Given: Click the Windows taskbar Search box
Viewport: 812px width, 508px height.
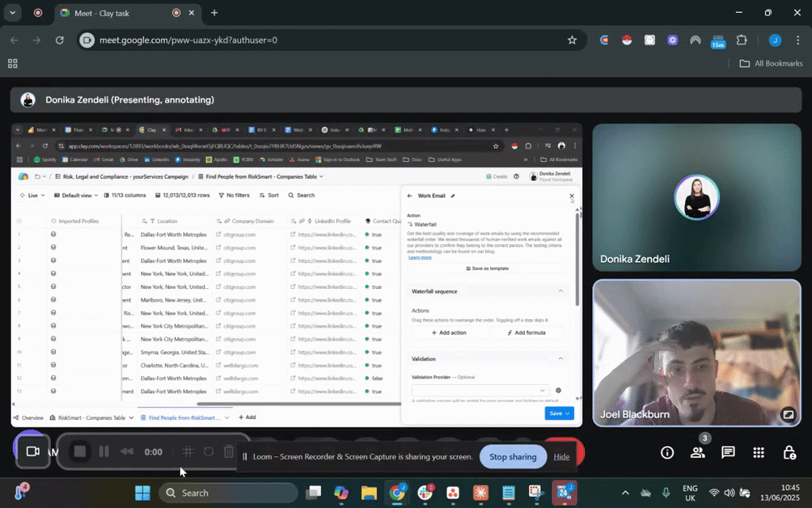Looking at the screenshot, I should tap(228, 493).
